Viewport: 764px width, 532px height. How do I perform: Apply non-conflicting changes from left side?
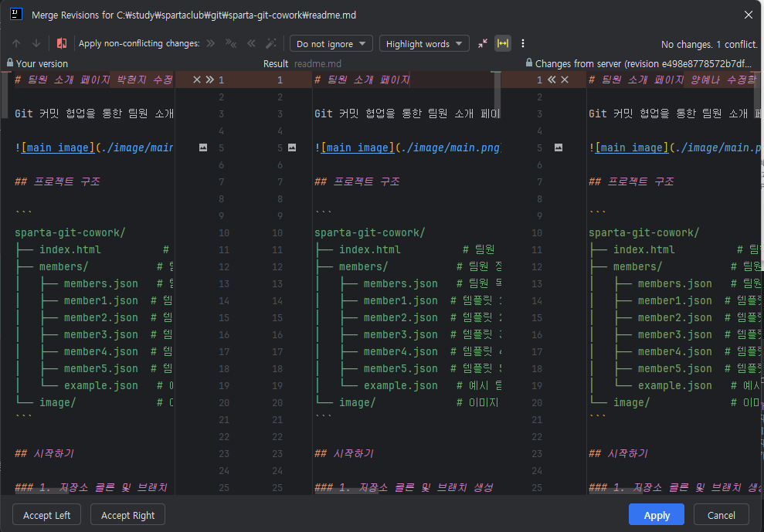210,43
